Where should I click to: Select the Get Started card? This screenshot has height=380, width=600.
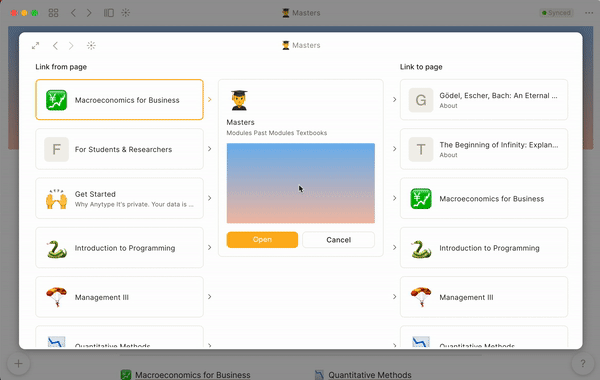click(x=119, y=199)
